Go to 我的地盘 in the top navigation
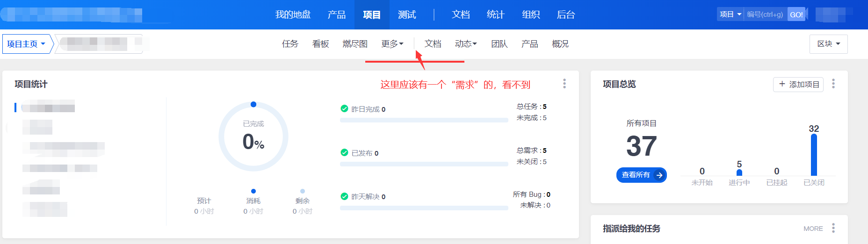Screen dimensions: 868x244 coord(293,14)
